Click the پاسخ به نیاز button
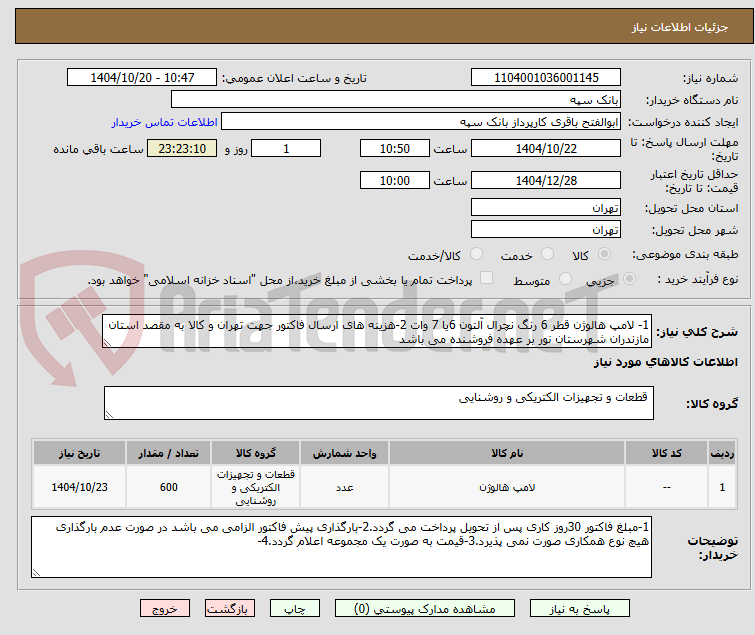Screen dimensions: 755x635 (x=580, y=609)
